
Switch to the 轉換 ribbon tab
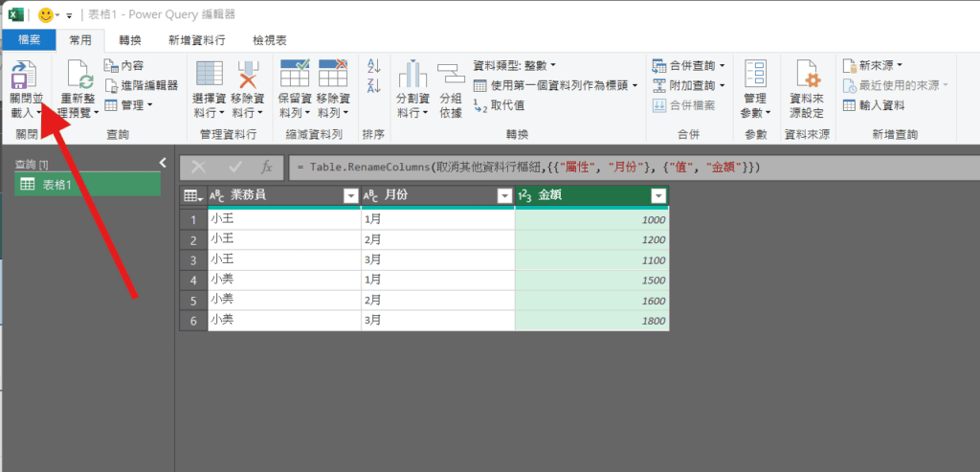tap(130, 40)
